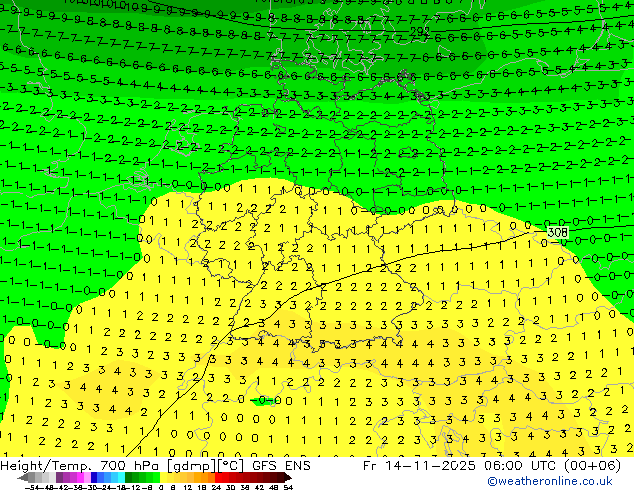634x490 pixels.
Task: Click the dark green -12 legend swatch
Action: pos(129,478)
